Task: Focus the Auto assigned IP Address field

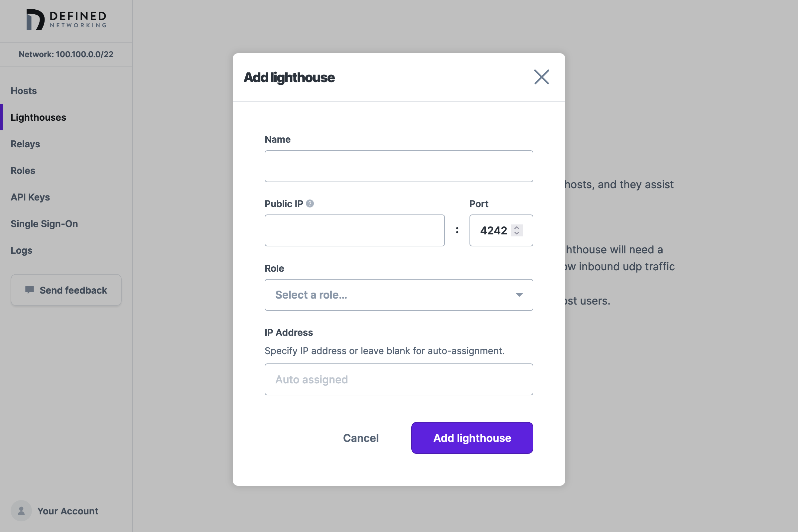Action: click(x=399, y=379)
